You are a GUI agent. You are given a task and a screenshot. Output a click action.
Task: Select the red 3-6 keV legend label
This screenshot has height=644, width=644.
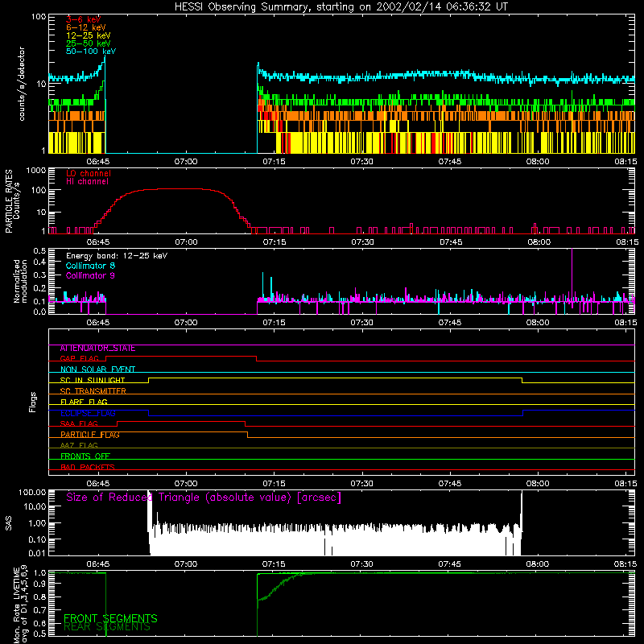[84, 19]
